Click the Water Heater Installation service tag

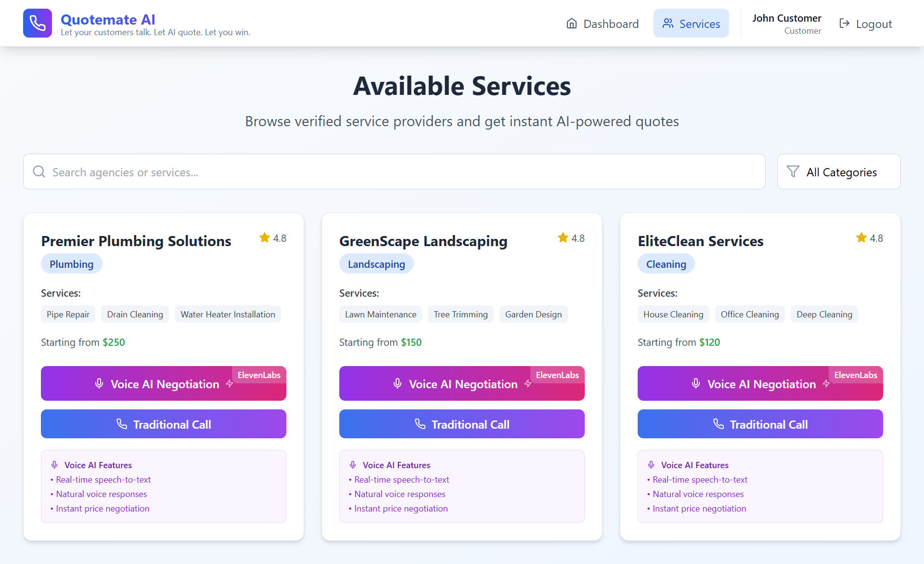[228, 315]
